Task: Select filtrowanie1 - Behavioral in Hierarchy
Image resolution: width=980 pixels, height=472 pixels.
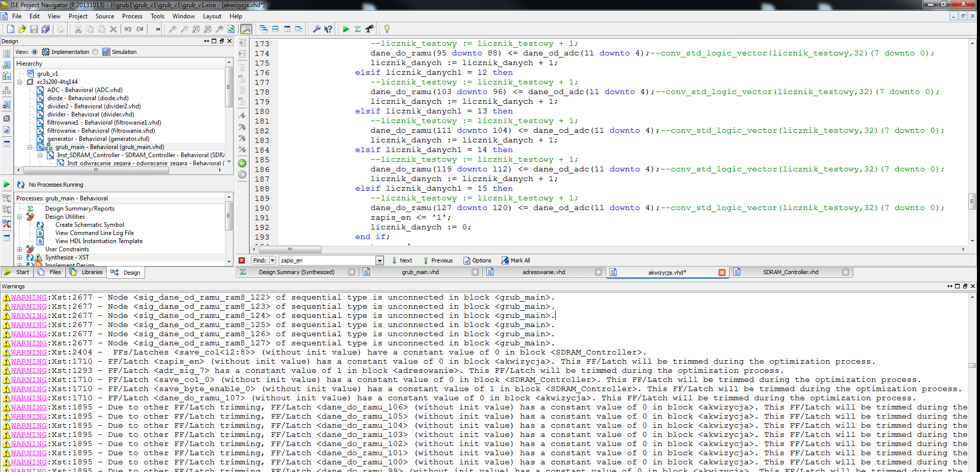Action: pos(104,123)
